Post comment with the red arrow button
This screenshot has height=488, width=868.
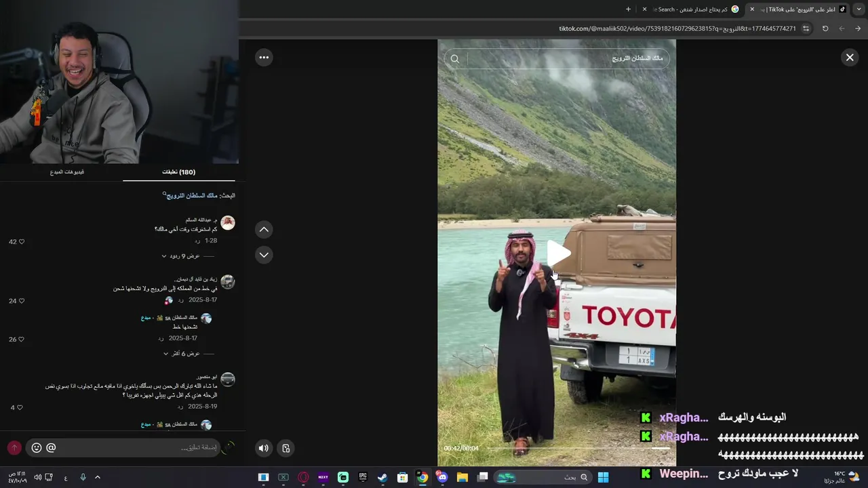click(x=14, y=448)
